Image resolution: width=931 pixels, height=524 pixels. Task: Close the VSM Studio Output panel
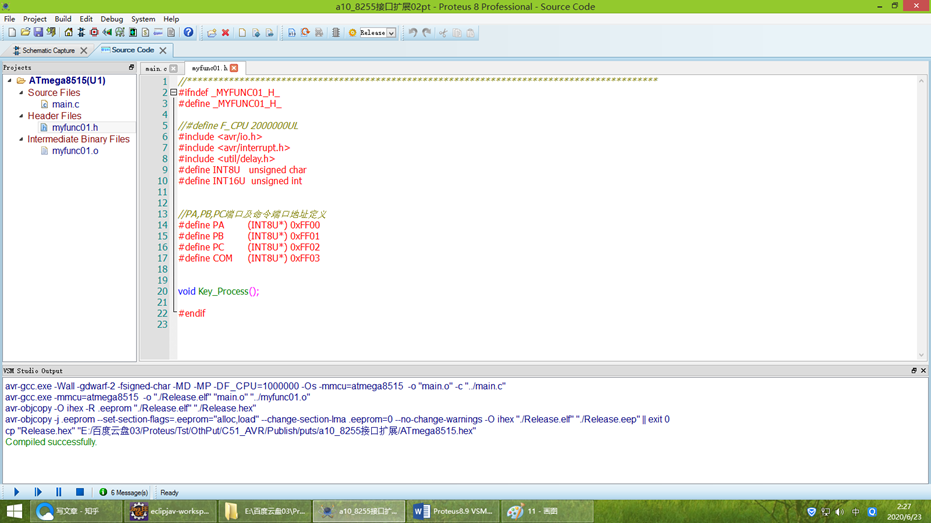pyautogui.click(x=923, y=370)
